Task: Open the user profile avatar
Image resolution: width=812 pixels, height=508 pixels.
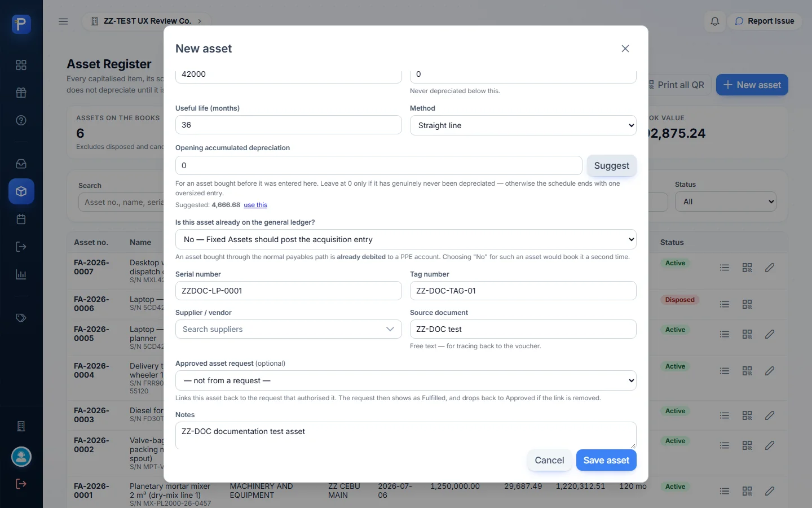Action: tap(21, 457)
